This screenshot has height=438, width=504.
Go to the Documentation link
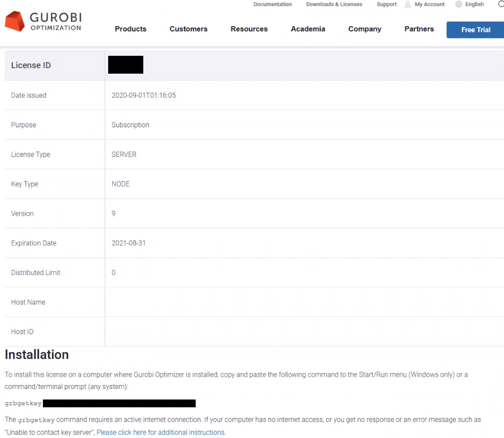click(x=273, y=4)
